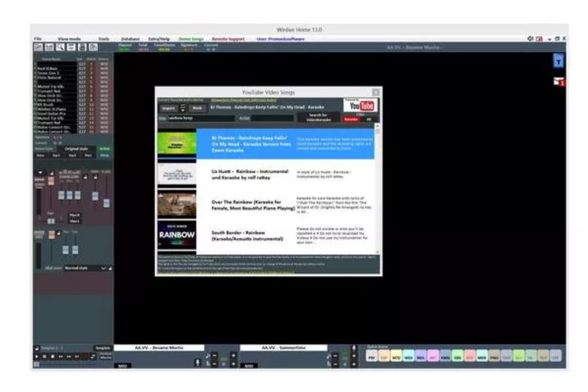Stop playback with the square Stop button
Screen dimensions: 588x392
coord(52,357)
